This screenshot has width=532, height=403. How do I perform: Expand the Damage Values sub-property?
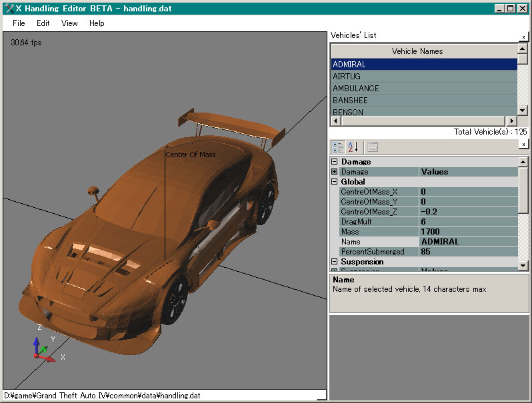[x=335, y=172]
